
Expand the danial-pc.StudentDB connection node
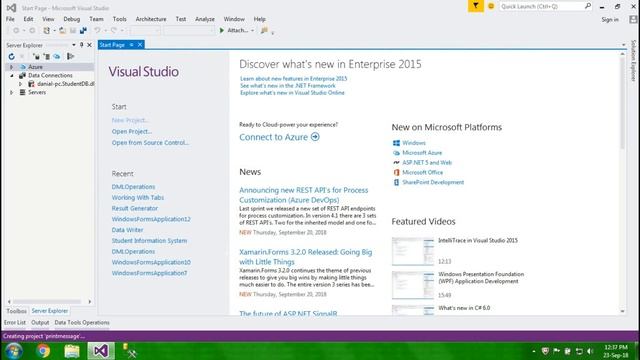click(x=20, y=84)
